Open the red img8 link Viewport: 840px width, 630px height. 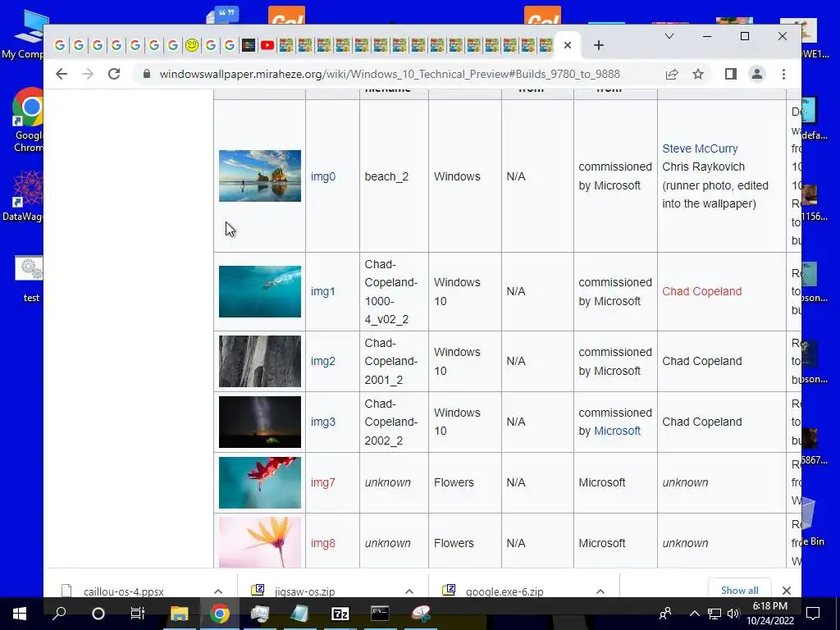[323, 543]
